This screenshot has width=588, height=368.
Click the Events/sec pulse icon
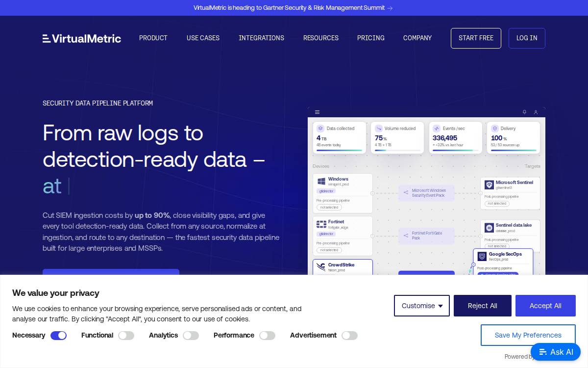pos(437,129)
